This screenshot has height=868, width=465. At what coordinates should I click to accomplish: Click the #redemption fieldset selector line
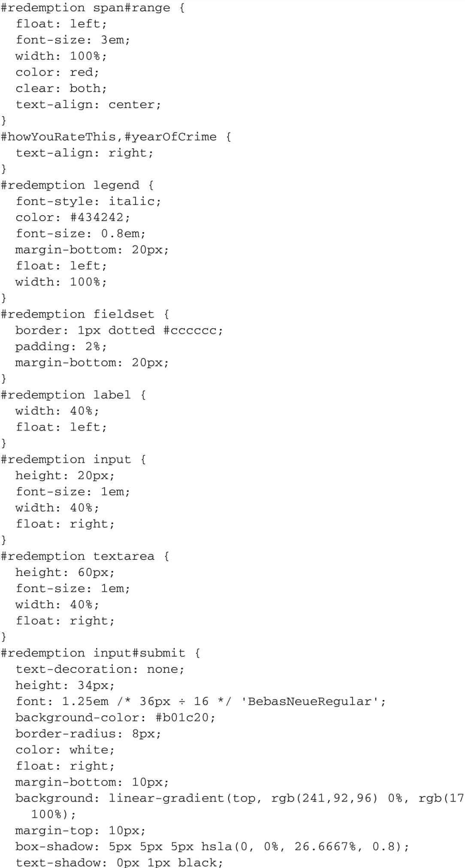85,314
